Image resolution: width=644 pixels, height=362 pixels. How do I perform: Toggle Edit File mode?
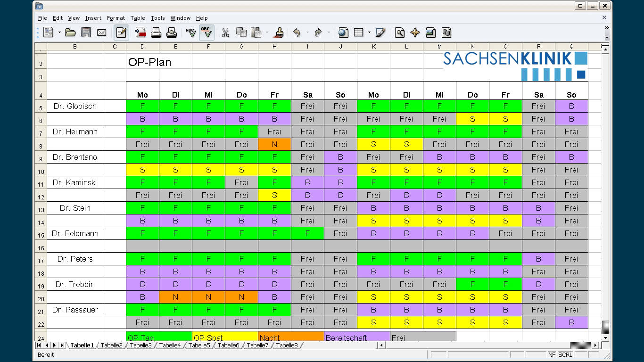[121, 33]
